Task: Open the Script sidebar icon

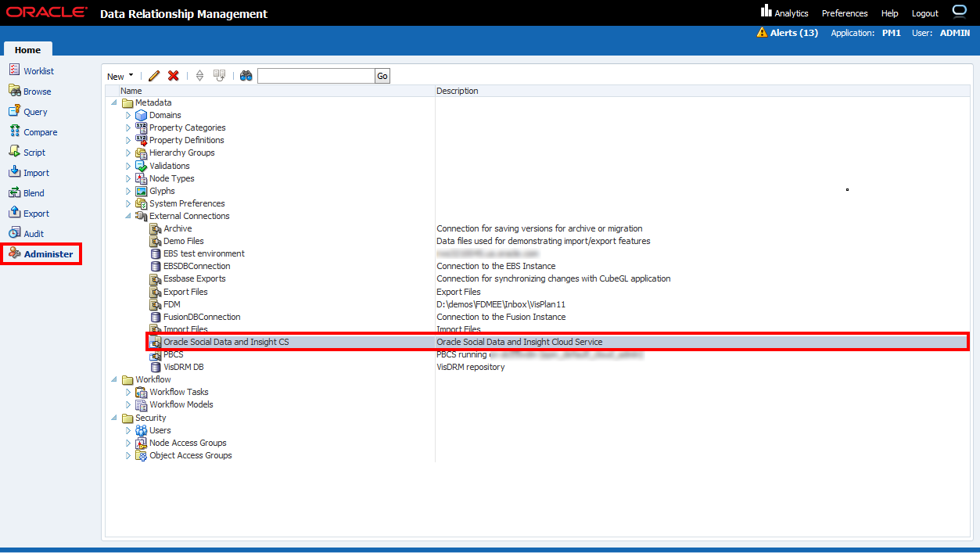Action: pyautogui.click(x=15, y=152)
